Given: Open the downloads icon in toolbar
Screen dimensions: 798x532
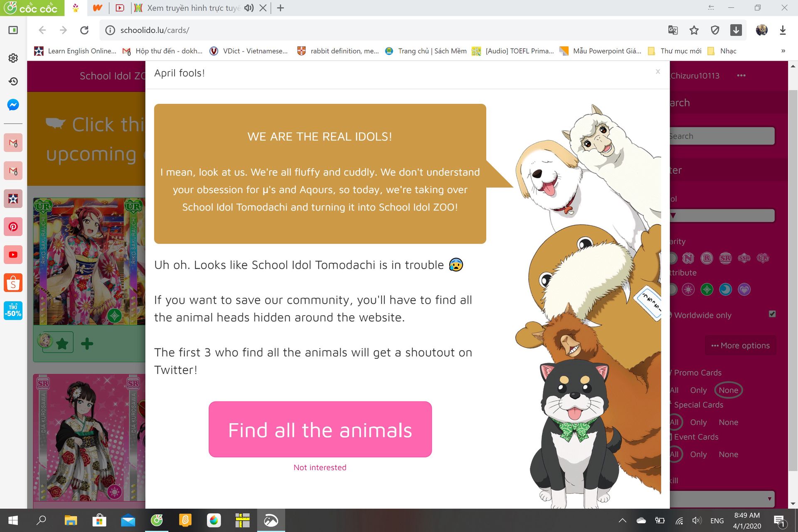Looking at the screenshot, I should 783,30.
